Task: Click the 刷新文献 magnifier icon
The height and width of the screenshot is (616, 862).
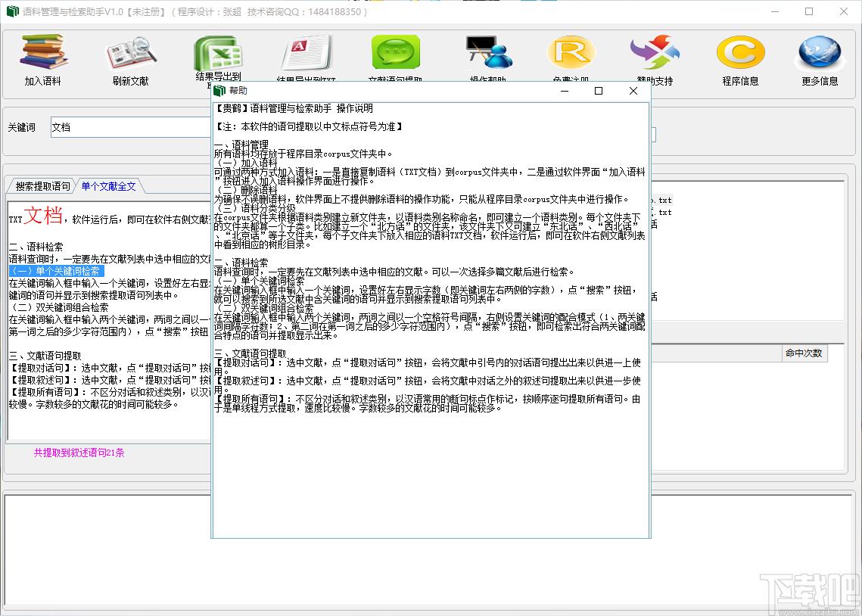Action: pos(131,53)
